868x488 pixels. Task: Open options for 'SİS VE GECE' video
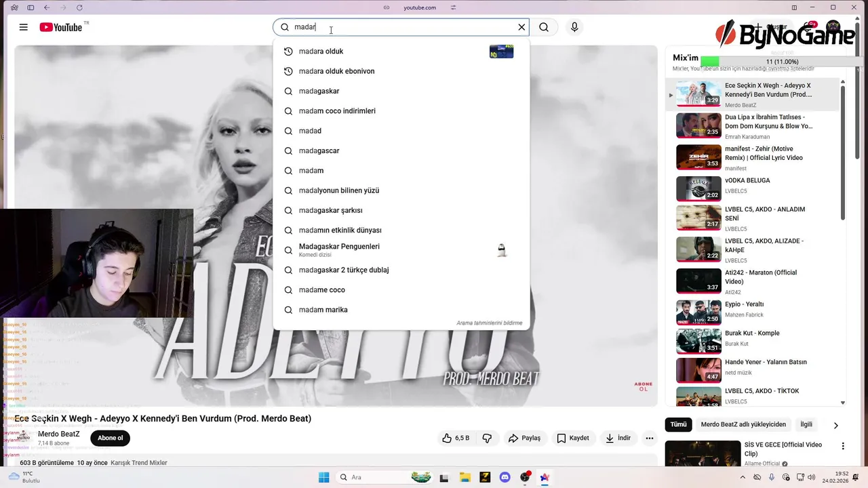pyautogui.click(x=843, y=447)
